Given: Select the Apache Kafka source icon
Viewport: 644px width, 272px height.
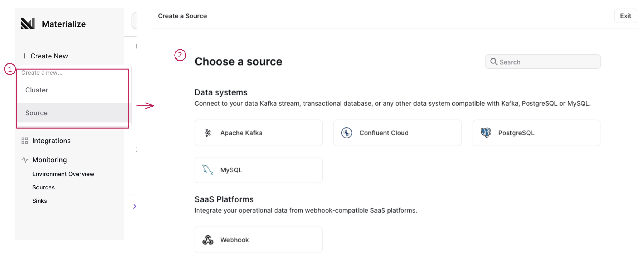Looking at the screenshot, I should click(208, 133).
